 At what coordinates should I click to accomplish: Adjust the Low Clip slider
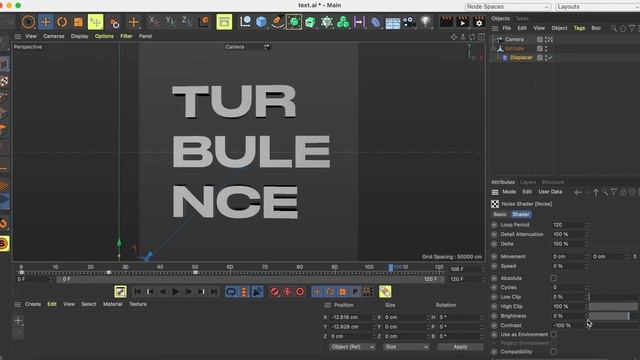click(x=613, y=297)
